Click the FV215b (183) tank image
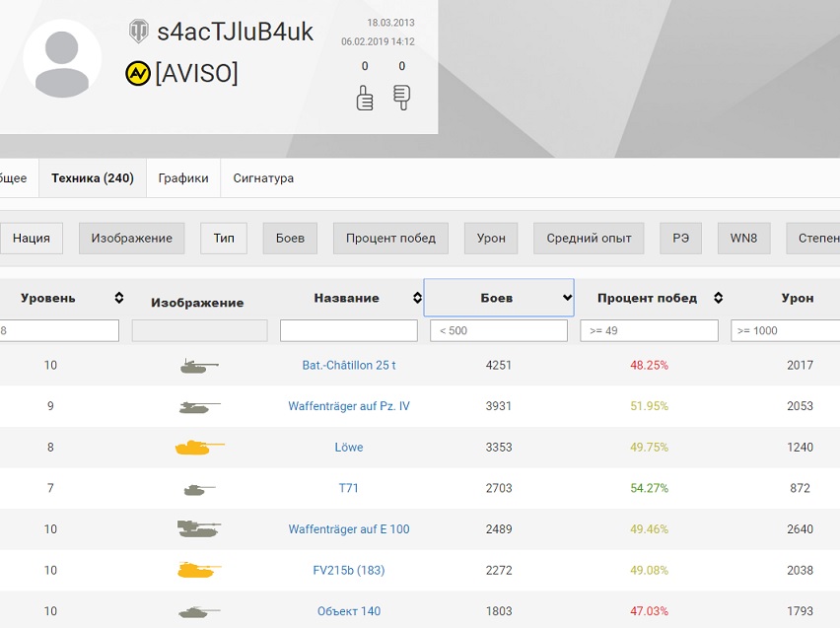The image size is (840, 628). 199,570
